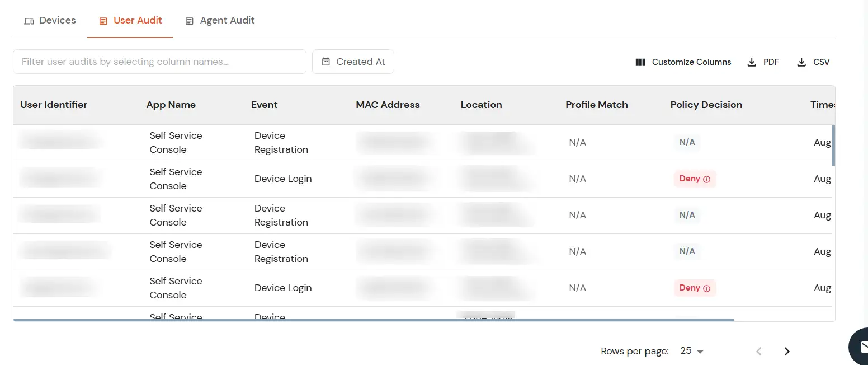The image size is (868, 365).
Task: Open the Created At date filter
Action: click(x=353, y=62)
